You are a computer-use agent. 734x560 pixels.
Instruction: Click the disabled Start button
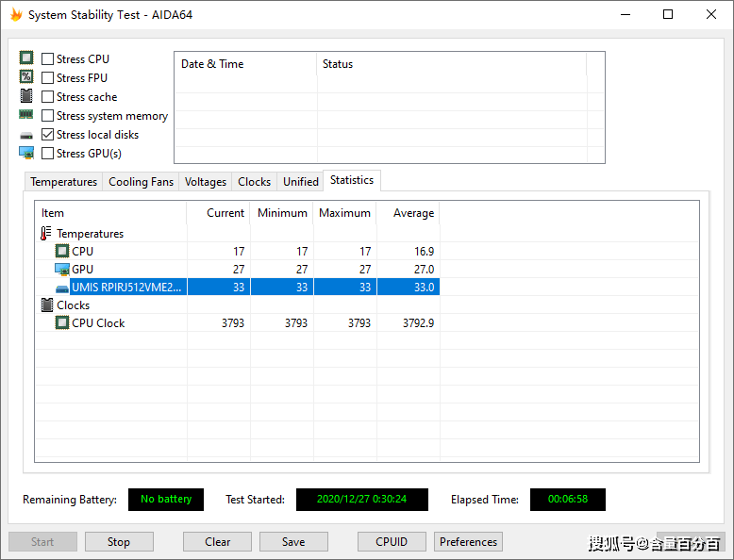(x=42, y=542)
